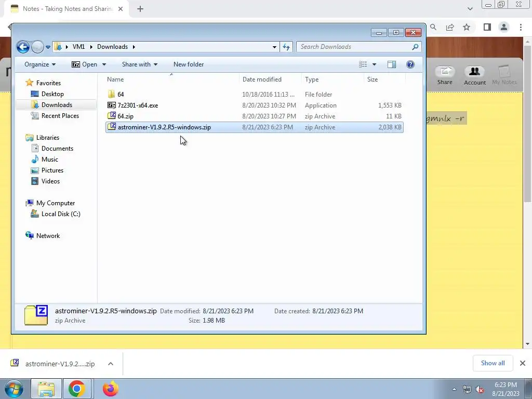
Task: Close Chrome's download bar
Action: click(523, 363)
